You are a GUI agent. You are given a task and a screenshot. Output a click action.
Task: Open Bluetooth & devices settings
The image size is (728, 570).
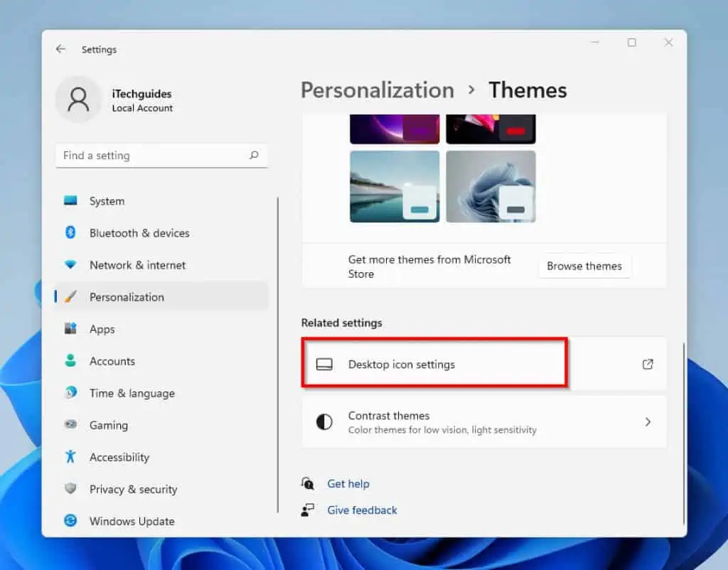[72, 233]
